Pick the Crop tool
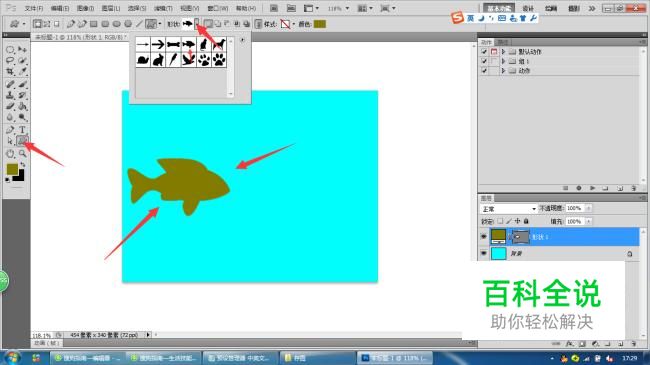 click(x=10, y=71)
